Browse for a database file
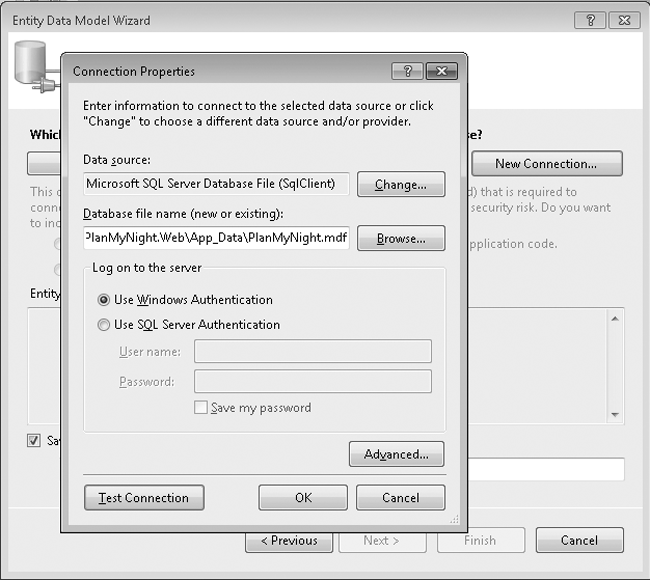Screen dimensions: 650x580 [401, 238]
